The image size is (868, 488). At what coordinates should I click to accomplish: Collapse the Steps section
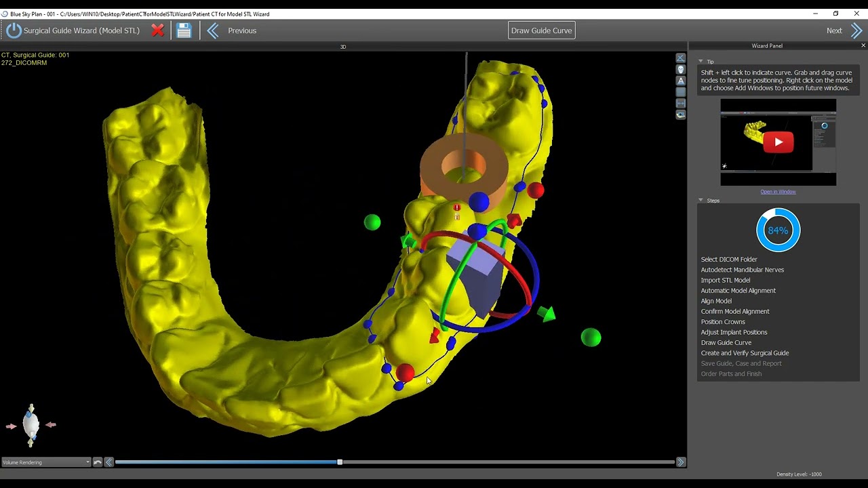701,201
